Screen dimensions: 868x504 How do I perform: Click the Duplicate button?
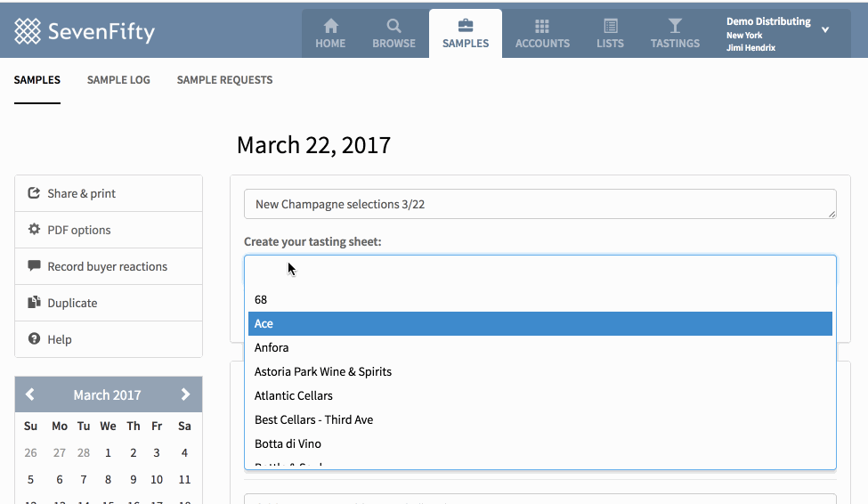109,303
